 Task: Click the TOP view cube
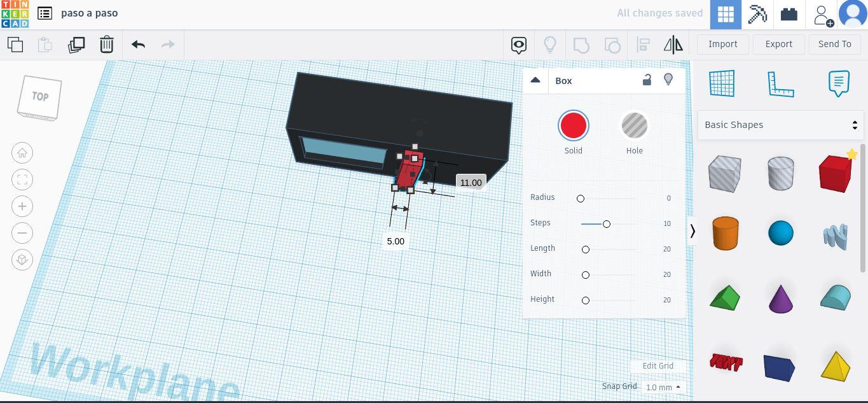[x=40, y=97]
